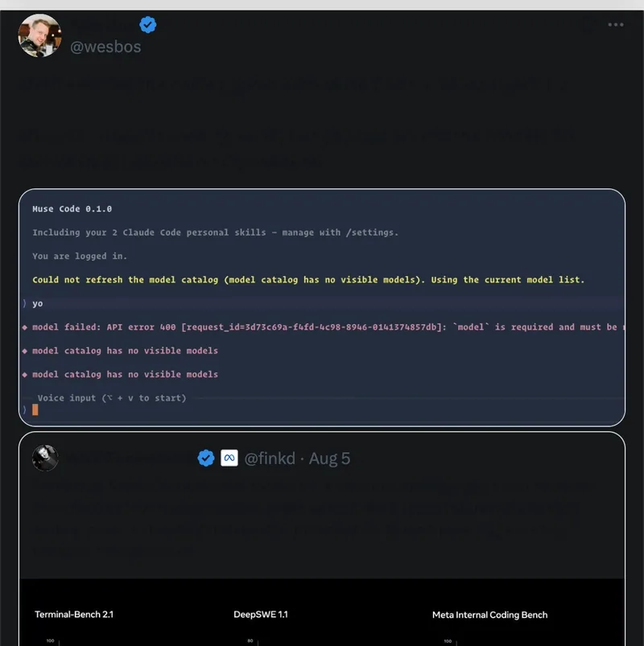Open the Muse Code terminal screenshot image

[x=322, y=307]
